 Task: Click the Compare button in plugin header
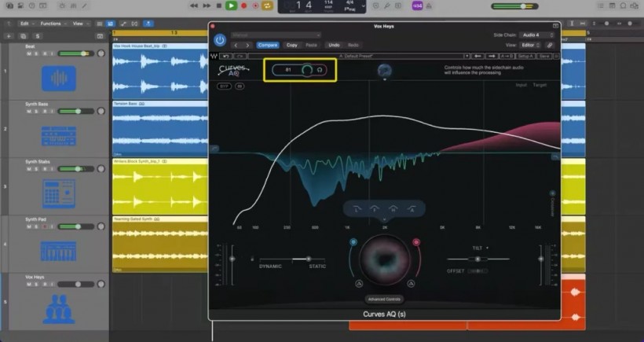point(268,46)
